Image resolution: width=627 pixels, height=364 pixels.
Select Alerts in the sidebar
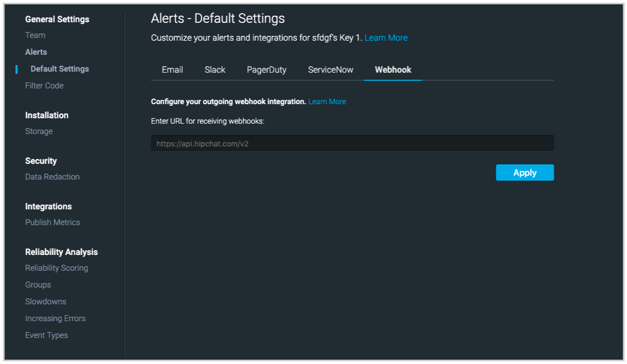pyautogui.click(x=36, y=52)
